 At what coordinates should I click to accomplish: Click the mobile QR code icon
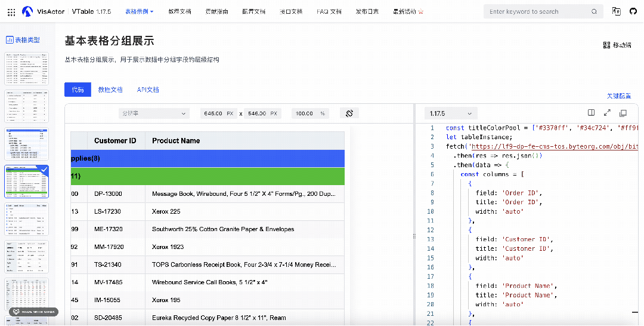click(x=606, y=45)
